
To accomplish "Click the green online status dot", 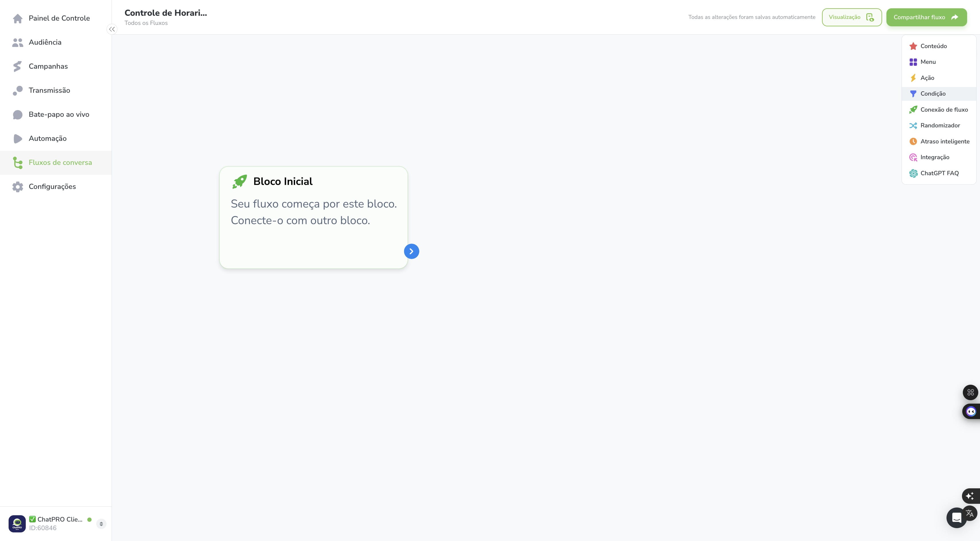I will [x=89, y=520].
